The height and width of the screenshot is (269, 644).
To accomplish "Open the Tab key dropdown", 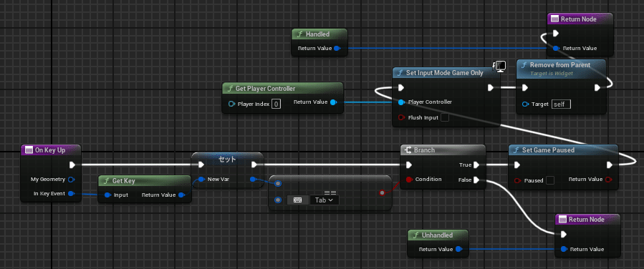I will click(325, 200).
